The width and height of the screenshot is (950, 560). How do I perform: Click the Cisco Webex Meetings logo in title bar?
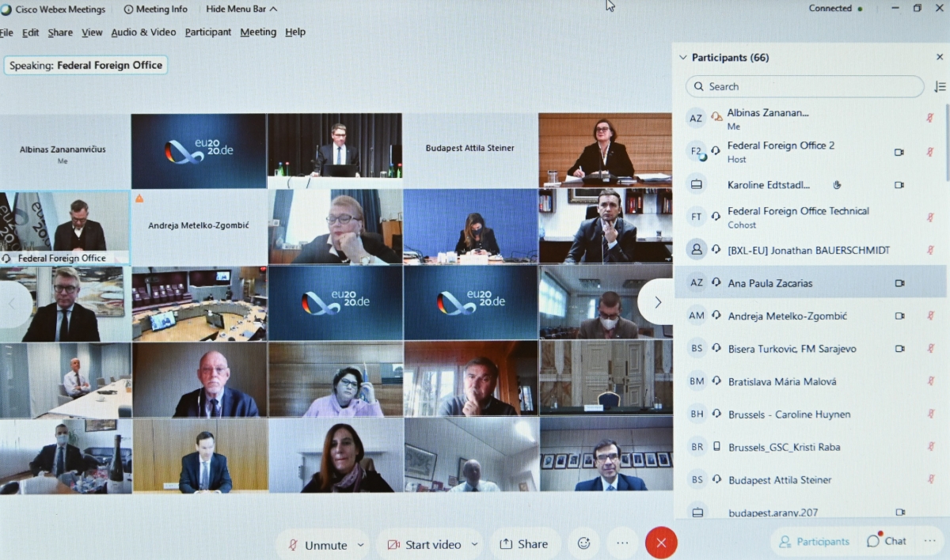(x=6, y=9)
